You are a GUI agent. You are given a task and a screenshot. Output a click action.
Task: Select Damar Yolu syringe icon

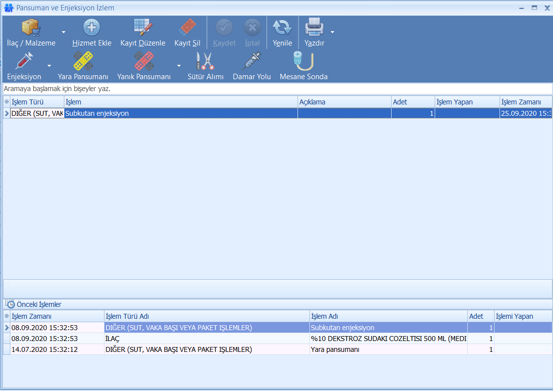[251, 62]
